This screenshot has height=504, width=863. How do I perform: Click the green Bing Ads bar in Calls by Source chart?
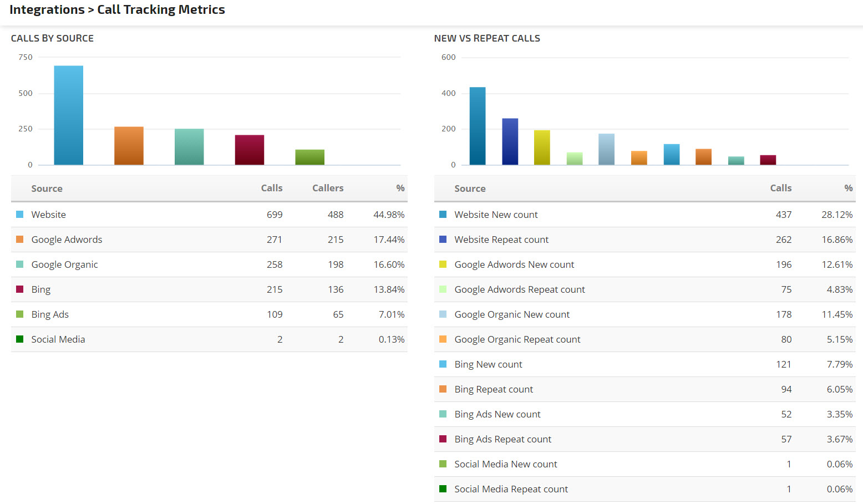(309, 157)
